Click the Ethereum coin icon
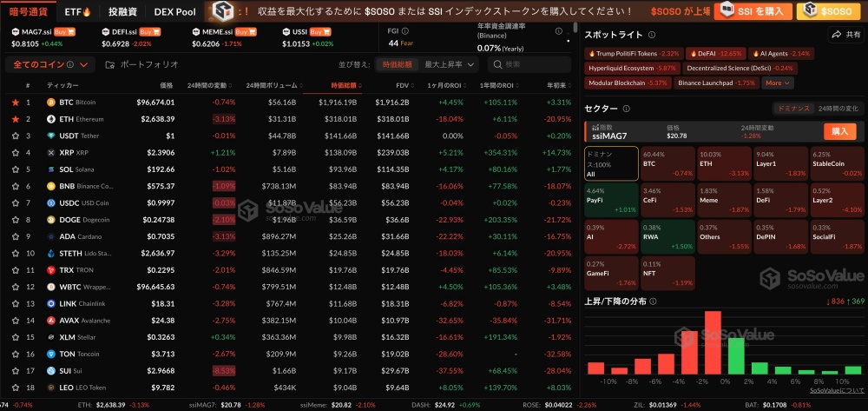868x411 pixels. (51, 119)
